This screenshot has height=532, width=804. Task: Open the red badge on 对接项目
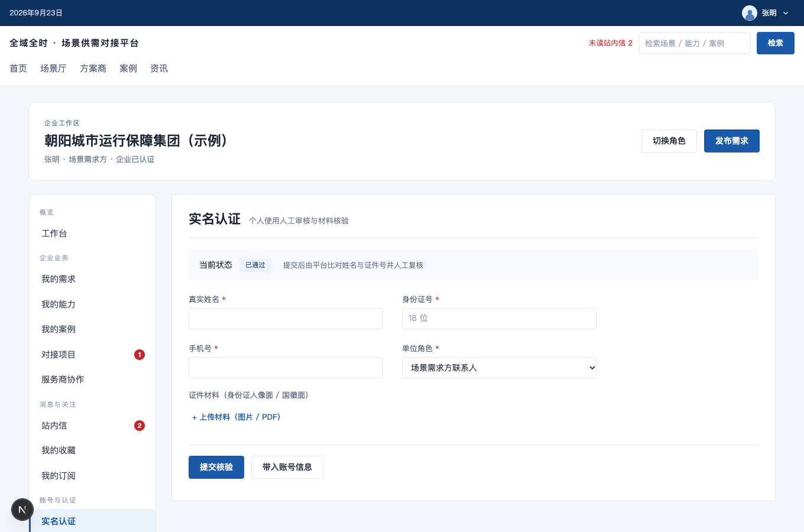click(x=140, y=355)
